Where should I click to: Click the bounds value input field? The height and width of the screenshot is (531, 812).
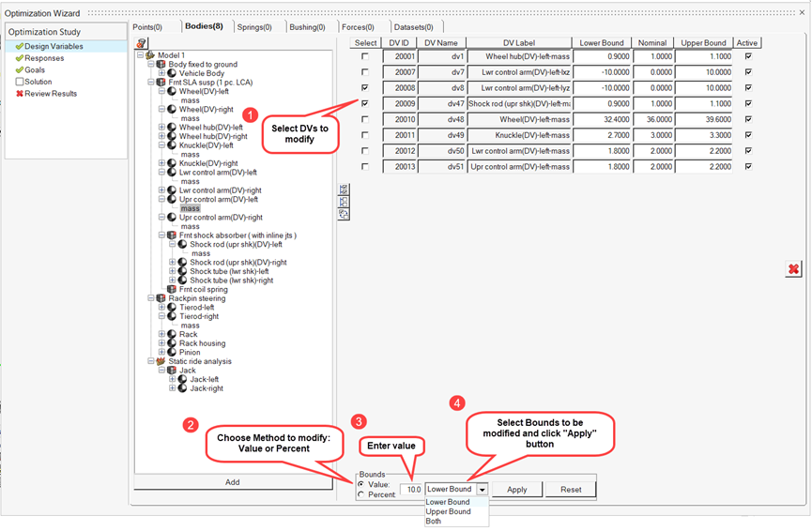click(411, 489)
